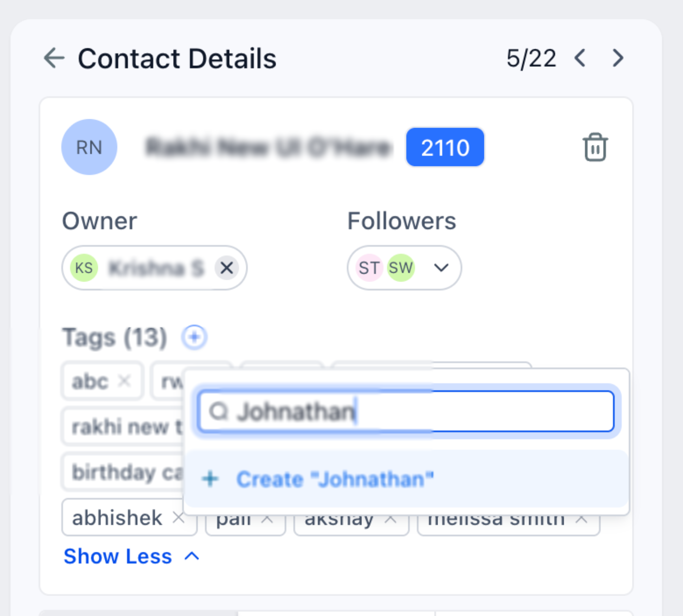Remove Krishna S as the owner
This screenshot has width=683, height=616.
point(226,268)
